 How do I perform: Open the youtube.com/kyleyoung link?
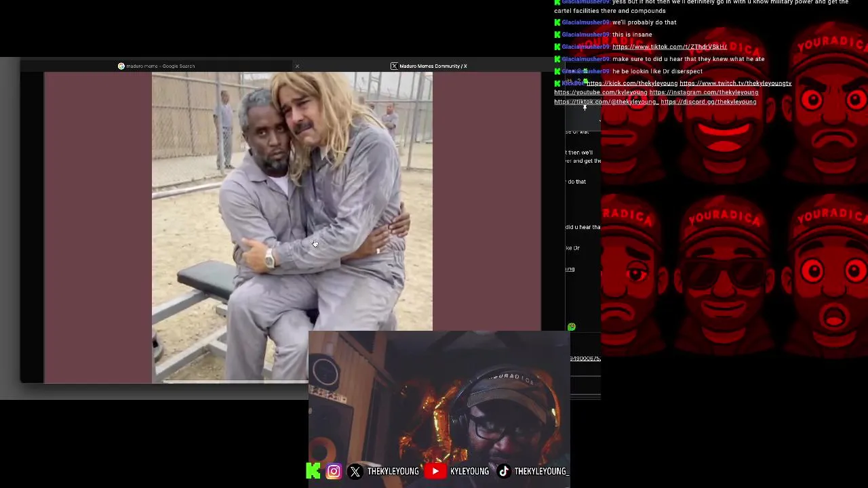click(x=600, y=92)
